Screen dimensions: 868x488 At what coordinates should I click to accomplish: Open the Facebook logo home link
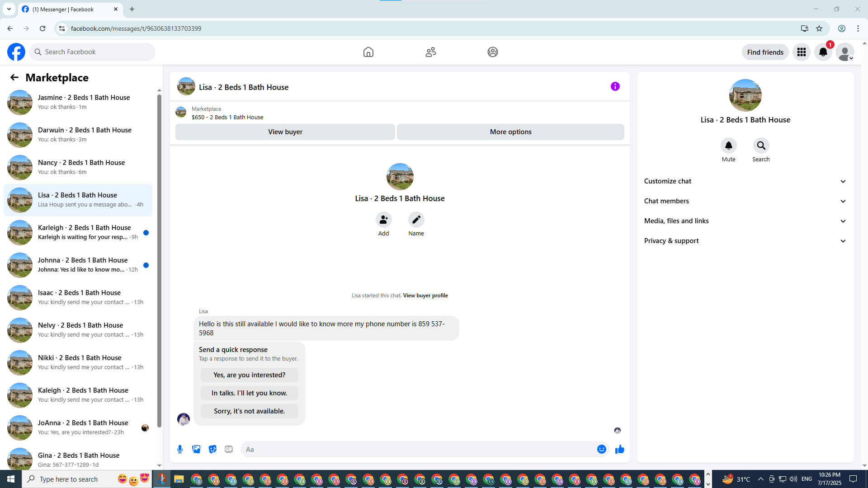pyautogui.click(x=16, y=52)
